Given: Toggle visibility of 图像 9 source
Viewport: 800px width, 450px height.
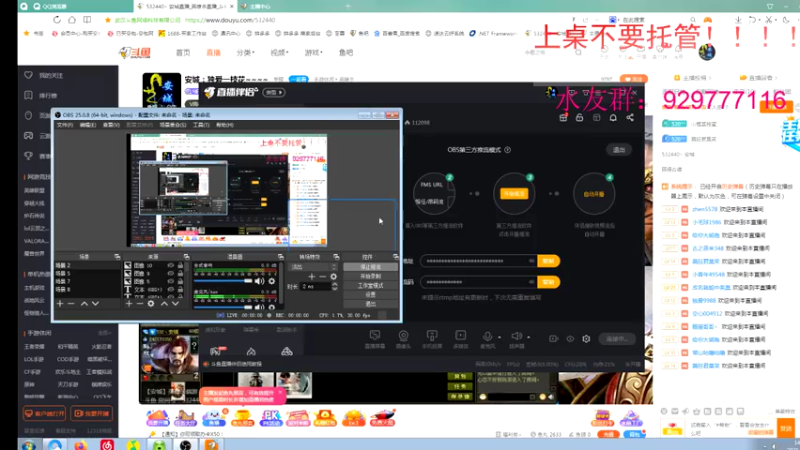Looking at the screenshot, I should (171, 273).
